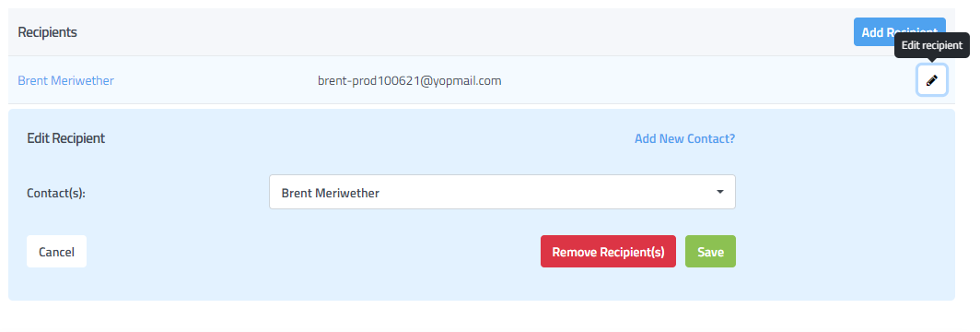This screenshot has height=332, width=980.
Task: Expand the Contact(s) dropdown showing Brent Meriwether
Action: [x=502, y=192]
